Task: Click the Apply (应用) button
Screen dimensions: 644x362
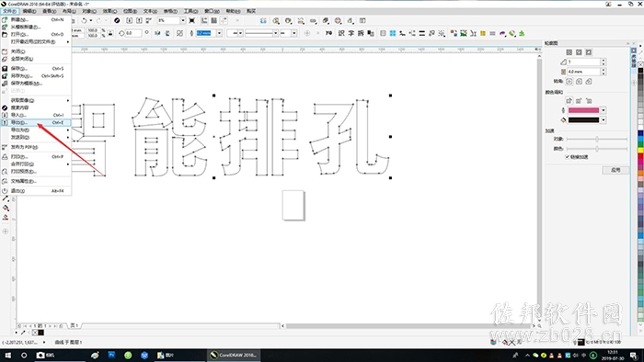Action: pos(615,170)
